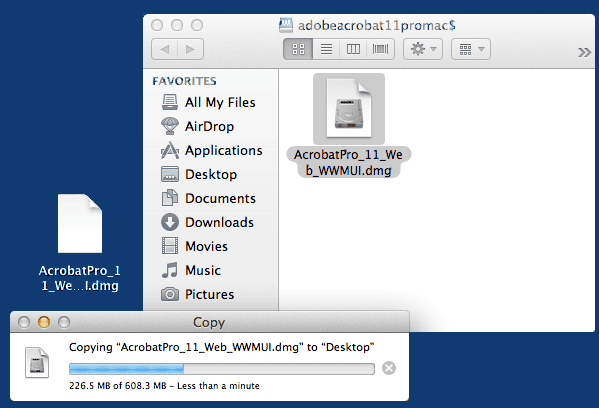
Task: Click the Desktop sidebar icon
Action: tap(170, 174)
